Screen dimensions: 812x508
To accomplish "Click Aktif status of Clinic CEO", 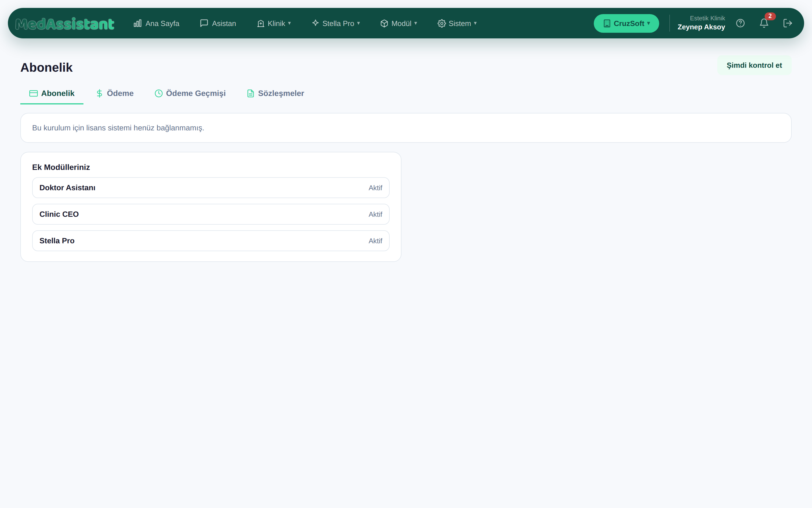I will 375,214.
